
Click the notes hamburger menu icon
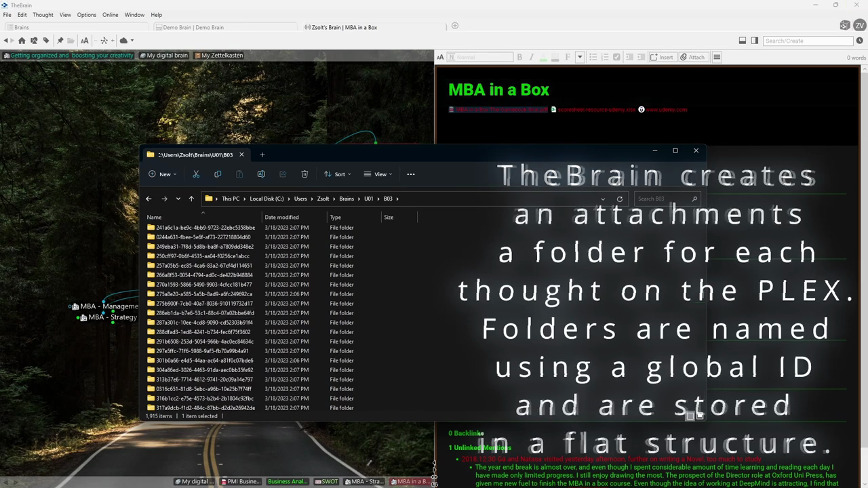717,57
